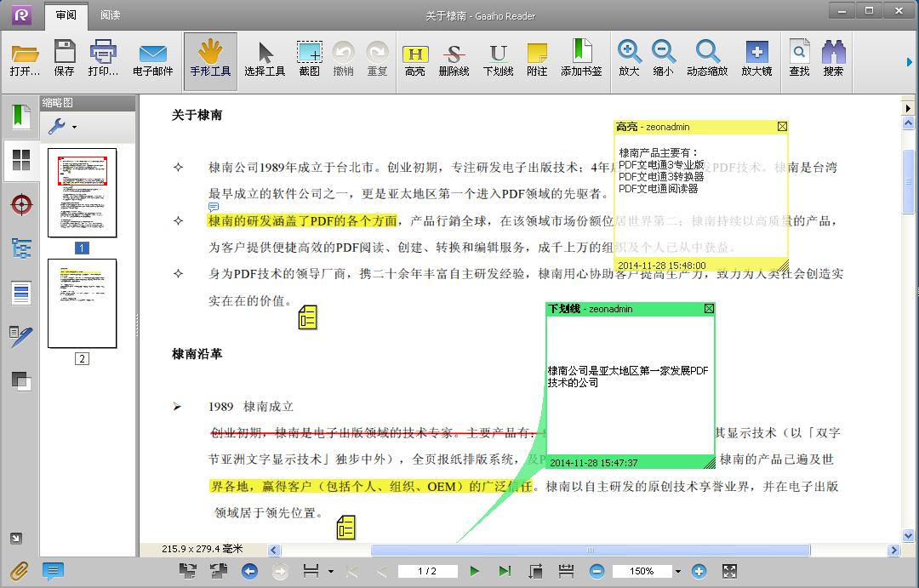Click the 保存 save icon

click(x=65, y=58)
